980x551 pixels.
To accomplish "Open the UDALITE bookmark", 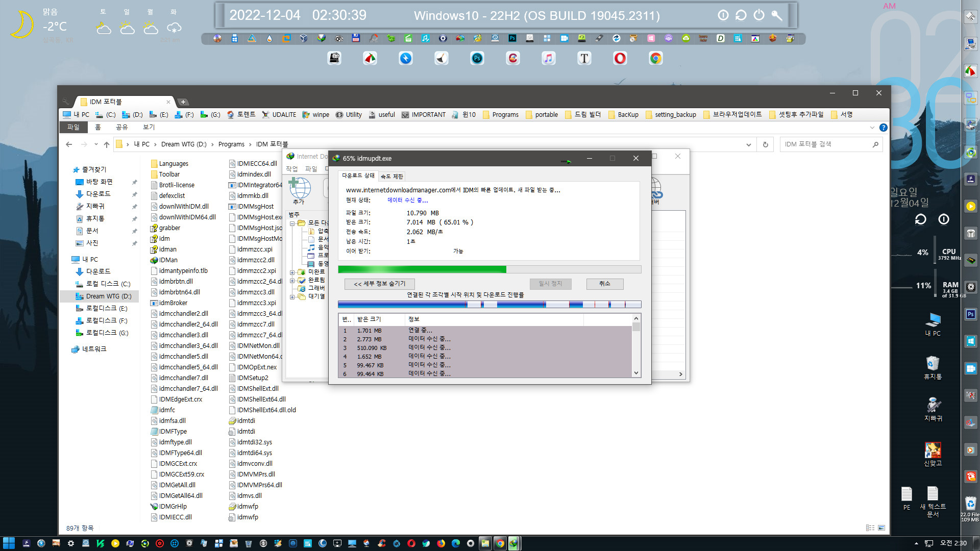I will [x=279, y=115].
